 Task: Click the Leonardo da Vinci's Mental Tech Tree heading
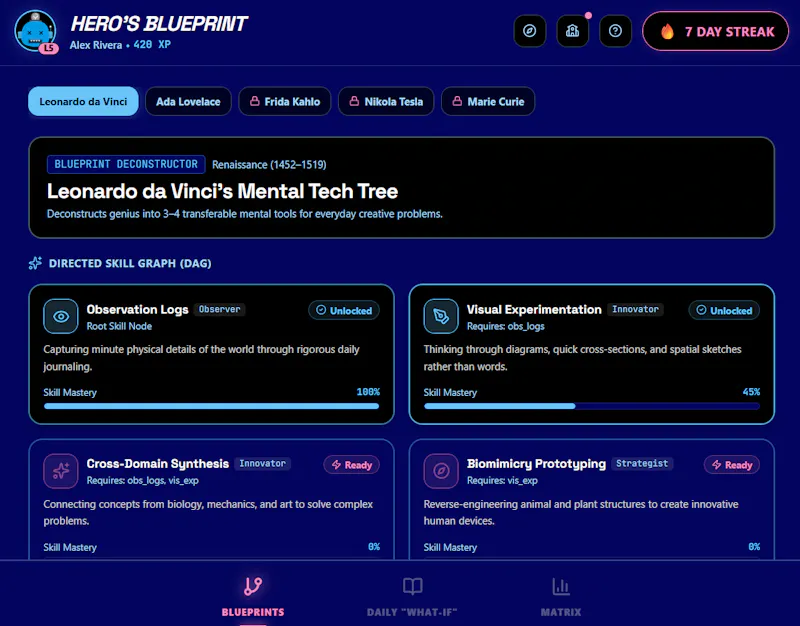[x=222, y=191]
